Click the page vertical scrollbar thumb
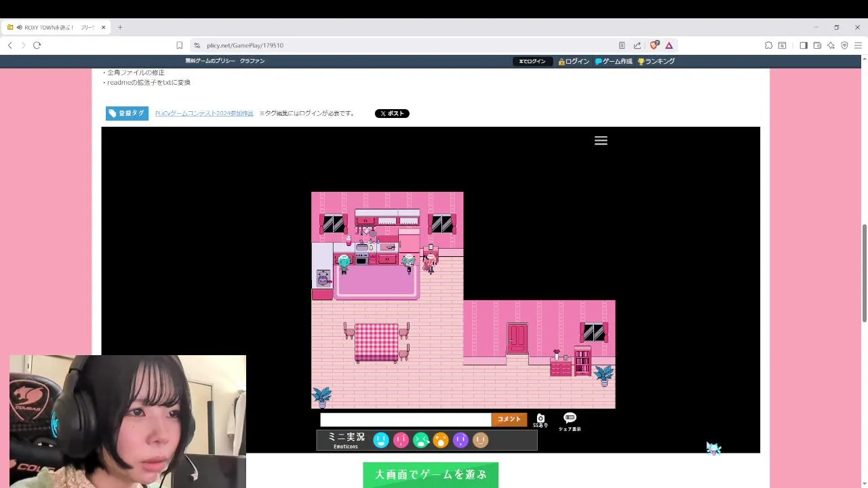The width and height of the screenshot is (868, 488). [x=864, y=273]
